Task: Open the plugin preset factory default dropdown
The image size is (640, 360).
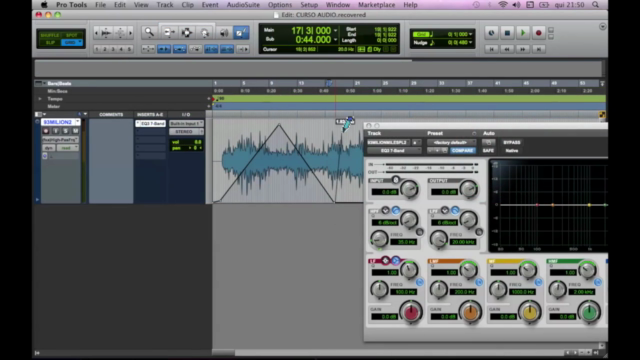Action: [451, 142]
